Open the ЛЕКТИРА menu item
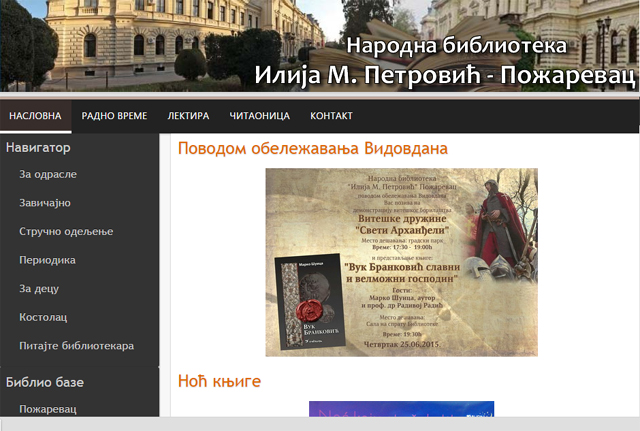Image resolution: width=640 pixels, height=431 pixels. (x=188, y=116)
